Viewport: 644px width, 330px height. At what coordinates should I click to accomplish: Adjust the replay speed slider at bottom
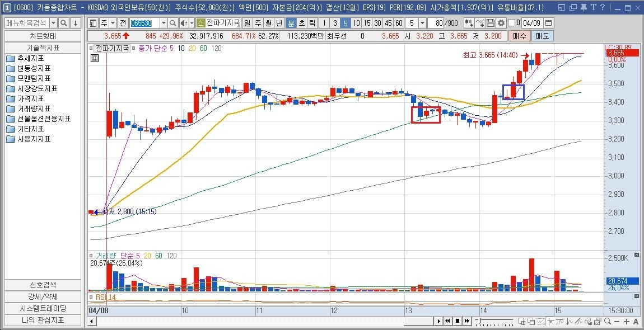(x=494, y=321)
